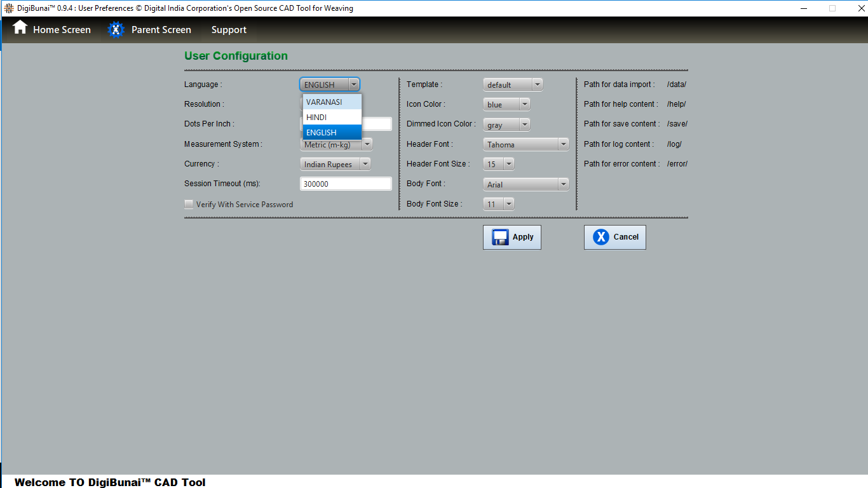
Task: Open the Dimmed Icon Color dropdown
Action: (x=506, y=125)
